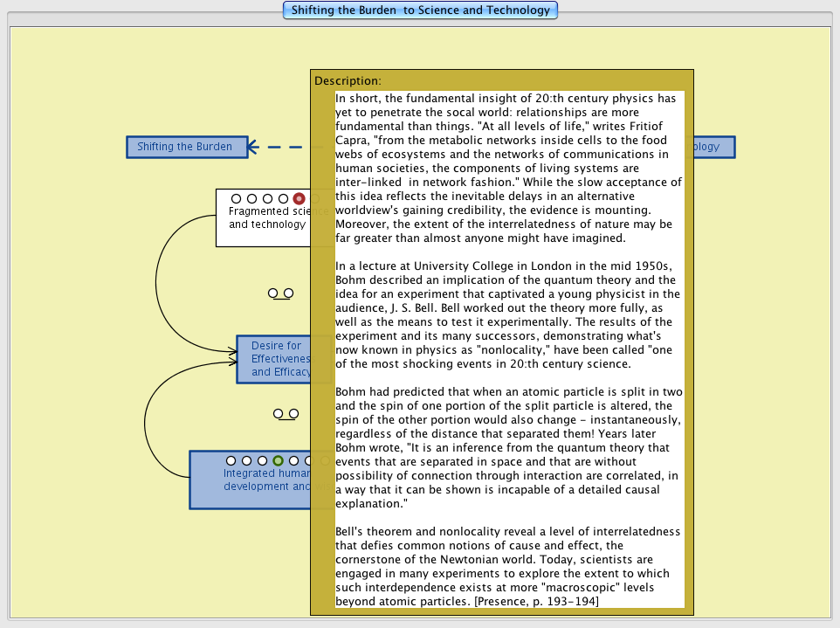Viewport: 840px width, 628px height.
Task: Click the arrowheads entering Desire for Effectiveness node
Action: [232, 354]
